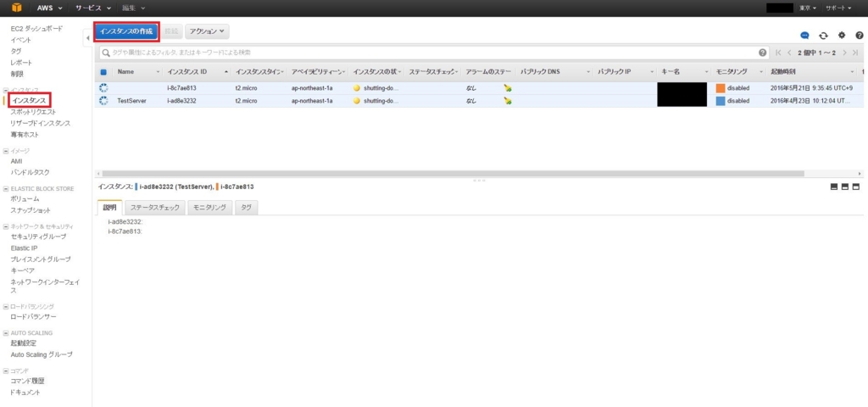Screen dimensions: 868x407
Task: Click shutting-down status dot for TestServer
Action: click(357, 101)
